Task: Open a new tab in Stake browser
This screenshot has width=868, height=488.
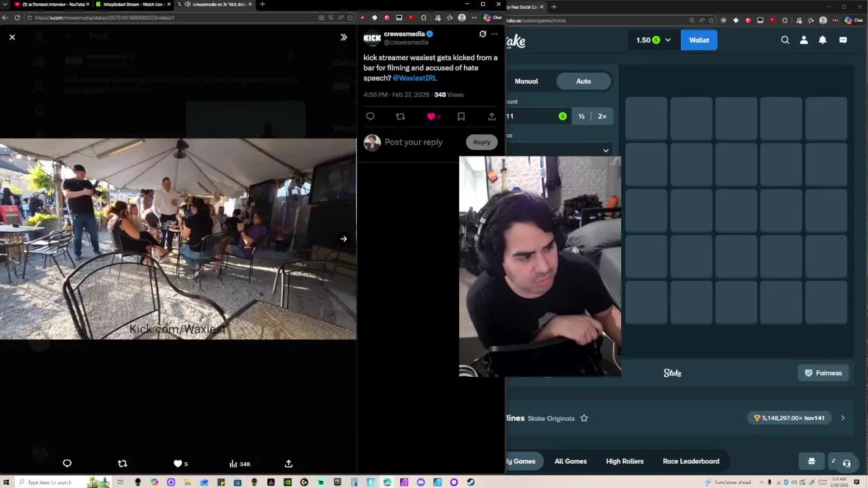Action: click(554, 7)
